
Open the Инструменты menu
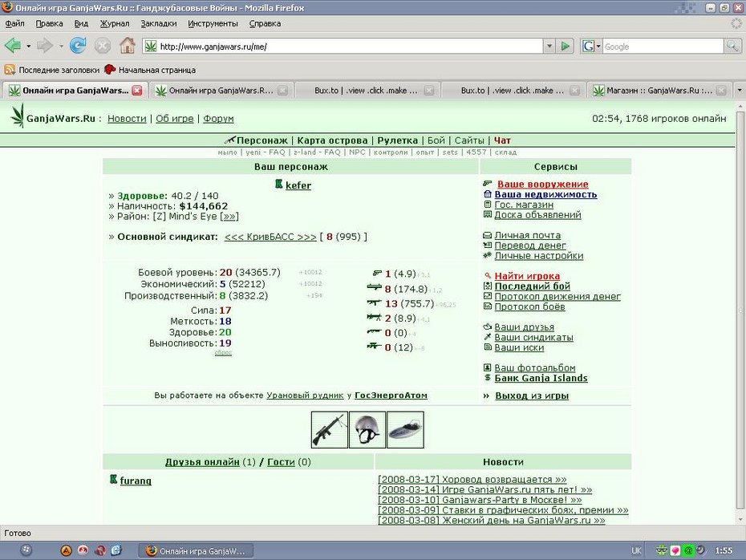tap(213, 23)
